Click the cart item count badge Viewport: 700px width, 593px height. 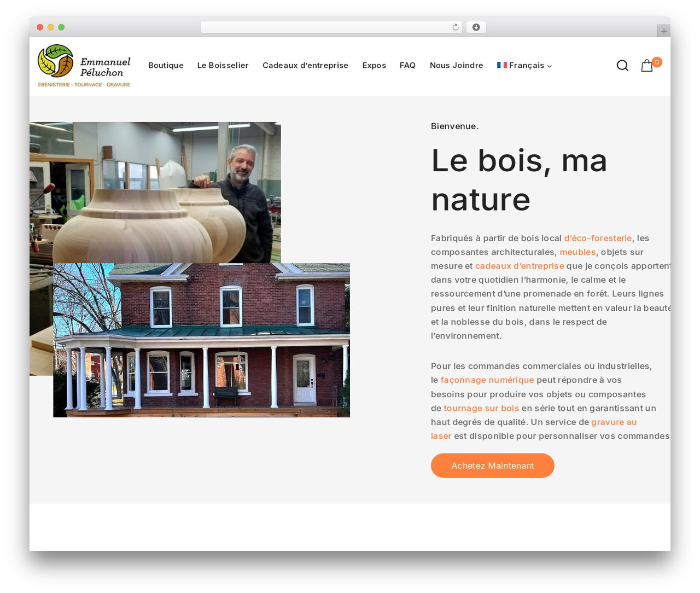tap(657, 62)
